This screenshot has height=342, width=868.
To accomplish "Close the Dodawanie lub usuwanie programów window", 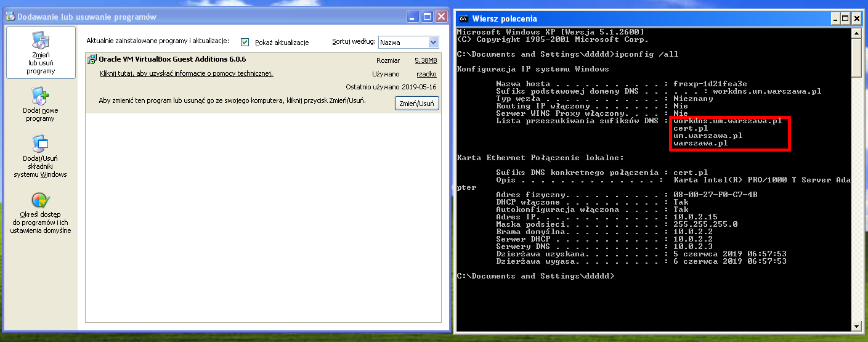I will (441, 17).
